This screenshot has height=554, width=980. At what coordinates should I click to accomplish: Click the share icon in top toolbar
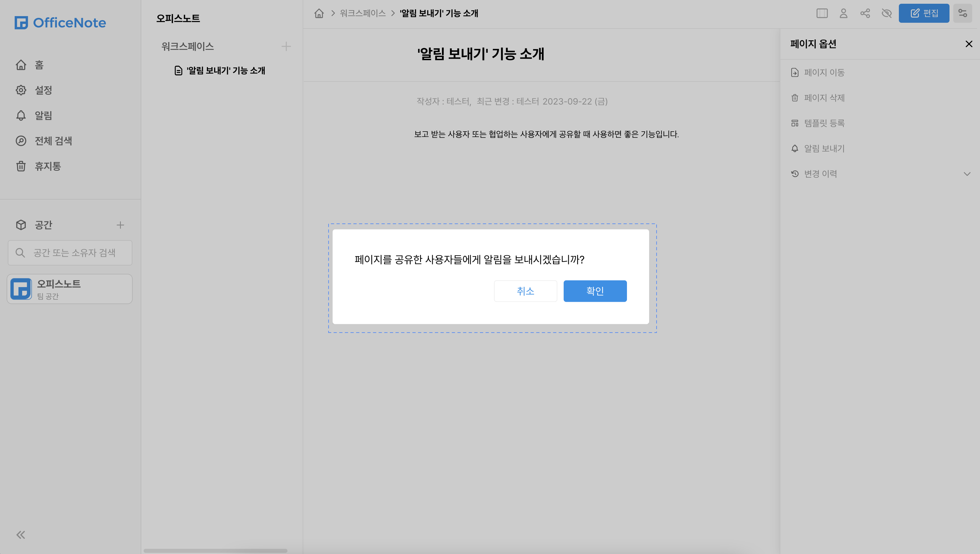point(865,13)
